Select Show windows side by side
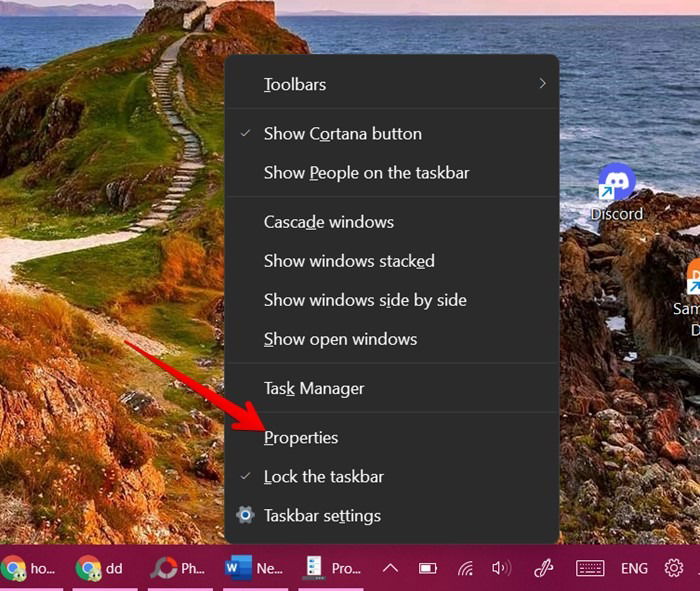Screen dimensions: 700x591 point(392,300)
